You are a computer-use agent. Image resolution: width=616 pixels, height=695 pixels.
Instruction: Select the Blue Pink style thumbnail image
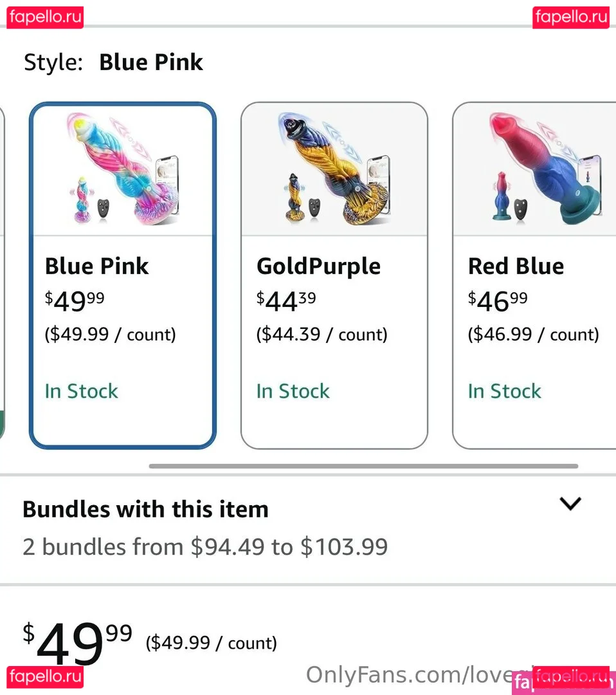coord(122,171)
